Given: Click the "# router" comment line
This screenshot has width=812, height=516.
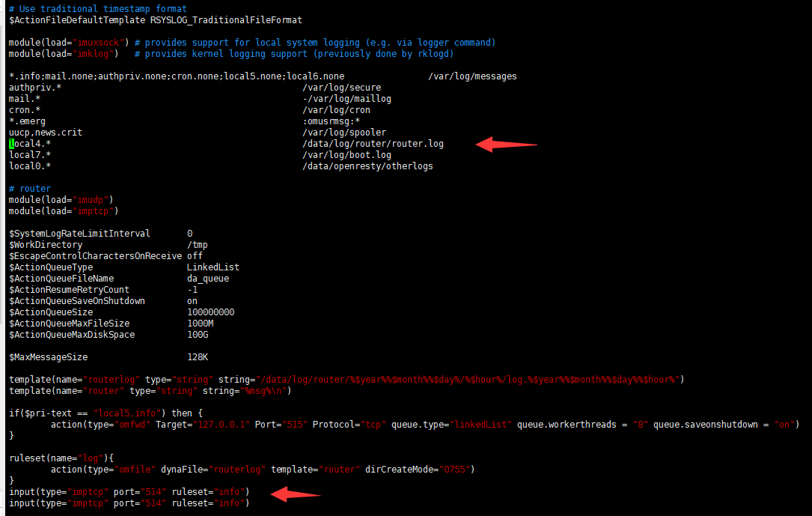Looking at the screenshot, I should (30, 189).
